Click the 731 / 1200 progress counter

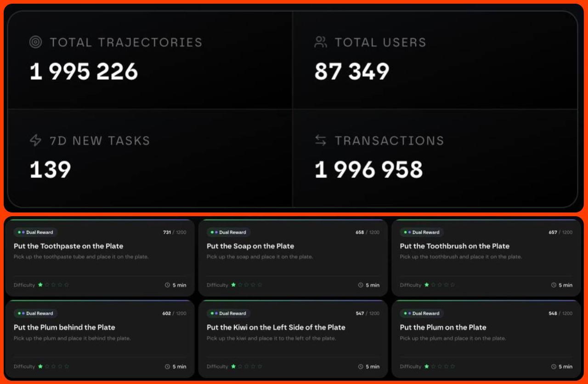click(x=175, y=232)
